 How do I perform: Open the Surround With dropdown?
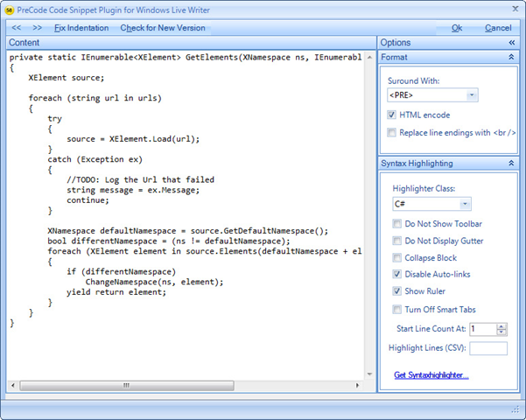point(472,95)
